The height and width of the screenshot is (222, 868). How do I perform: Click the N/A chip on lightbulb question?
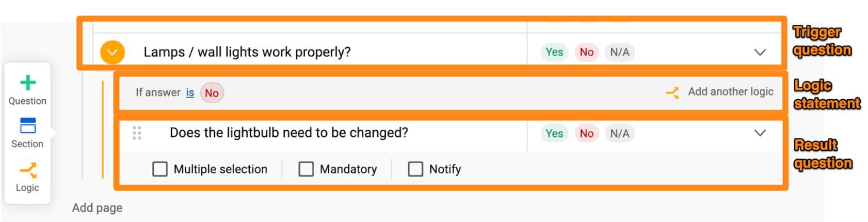pyautogui.click(x=619, y=133)
